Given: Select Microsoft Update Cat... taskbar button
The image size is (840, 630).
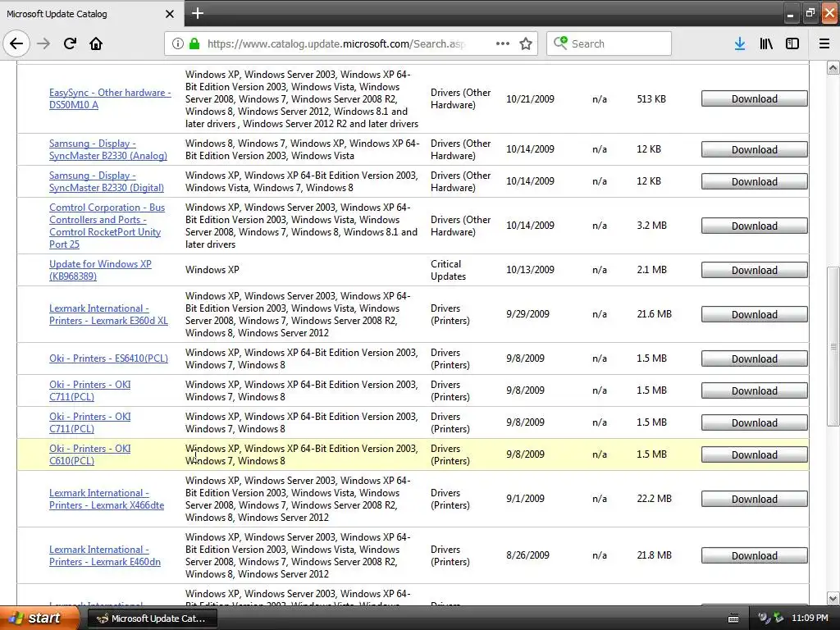Looking at the screenshot, I should 152,619.
